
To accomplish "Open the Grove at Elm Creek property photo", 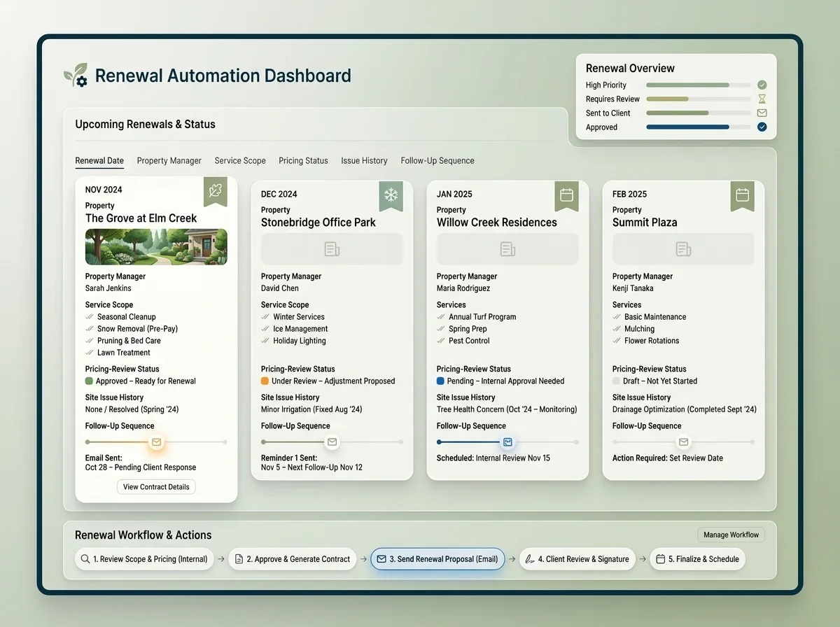I will point(156,247).
